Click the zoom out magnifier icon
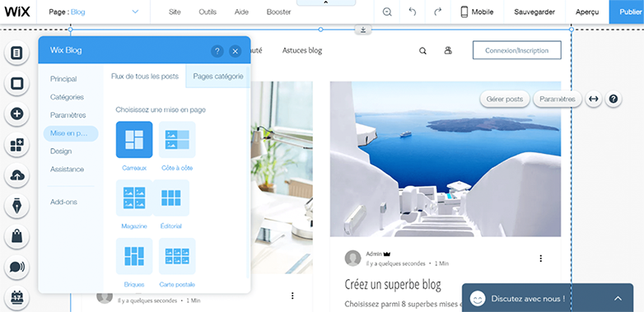Viewport: 644px width, 312px height. point(387,12)
